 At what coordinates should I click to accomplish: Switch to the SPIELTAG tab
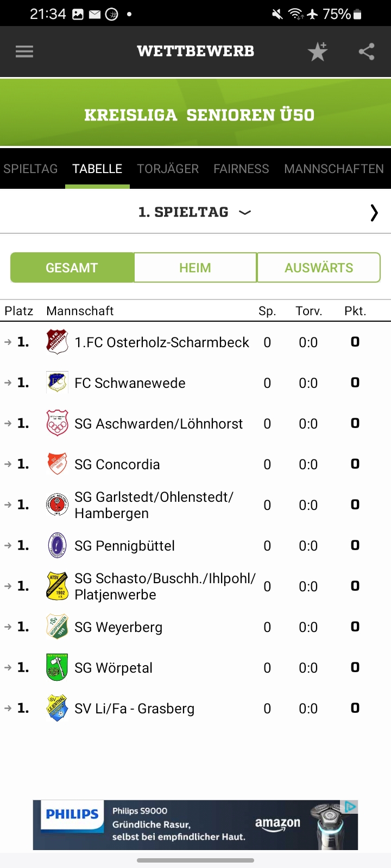pos(30,169)
